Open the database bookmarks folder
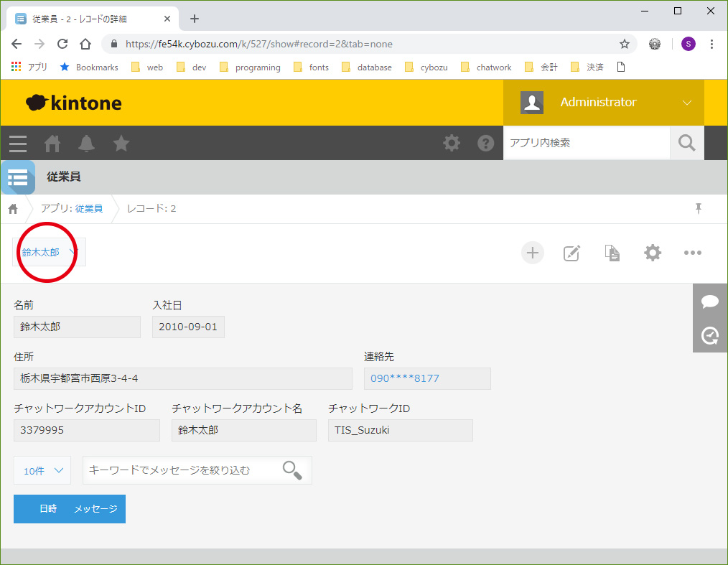 (x=367, y=67)
